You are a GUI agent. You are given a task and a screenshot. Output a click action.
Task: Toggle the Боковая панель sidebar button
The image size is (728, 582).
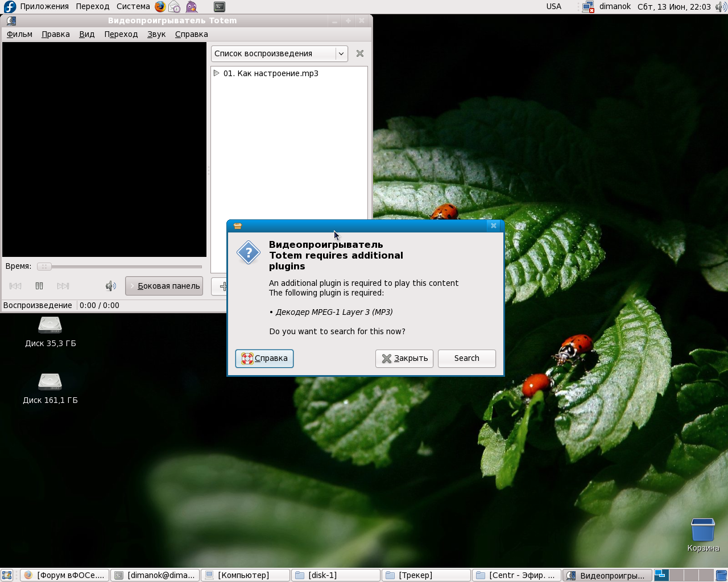[164, 286]
